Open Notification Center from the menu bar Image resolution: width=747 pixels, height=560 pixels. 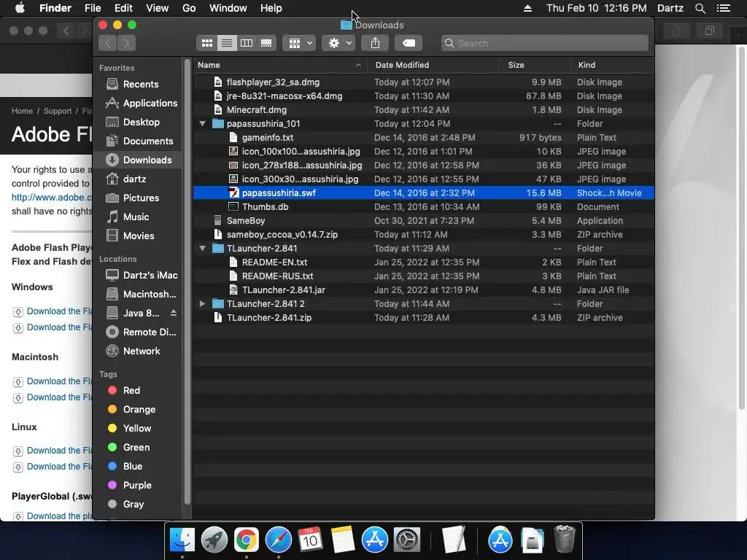[x=724, y=8]
